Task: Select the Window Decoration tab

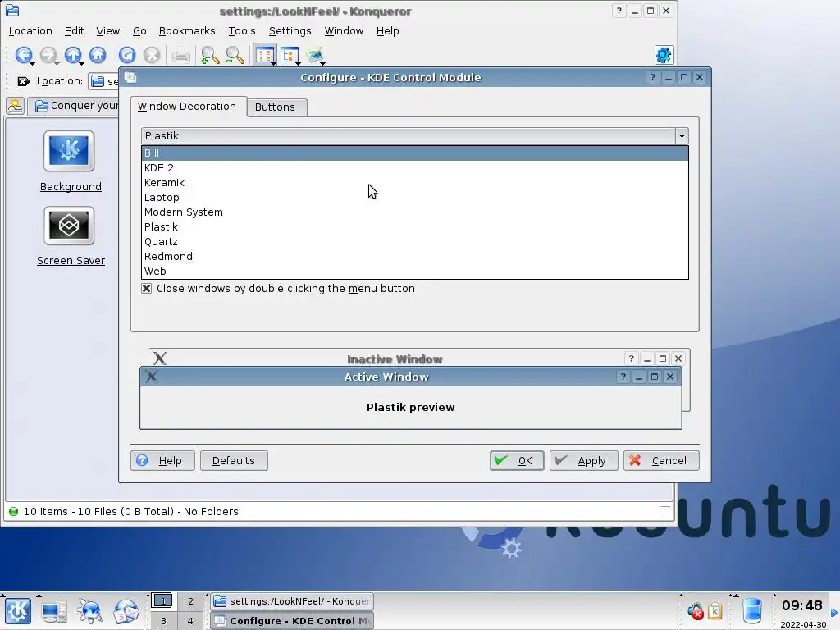Action: 187,106
